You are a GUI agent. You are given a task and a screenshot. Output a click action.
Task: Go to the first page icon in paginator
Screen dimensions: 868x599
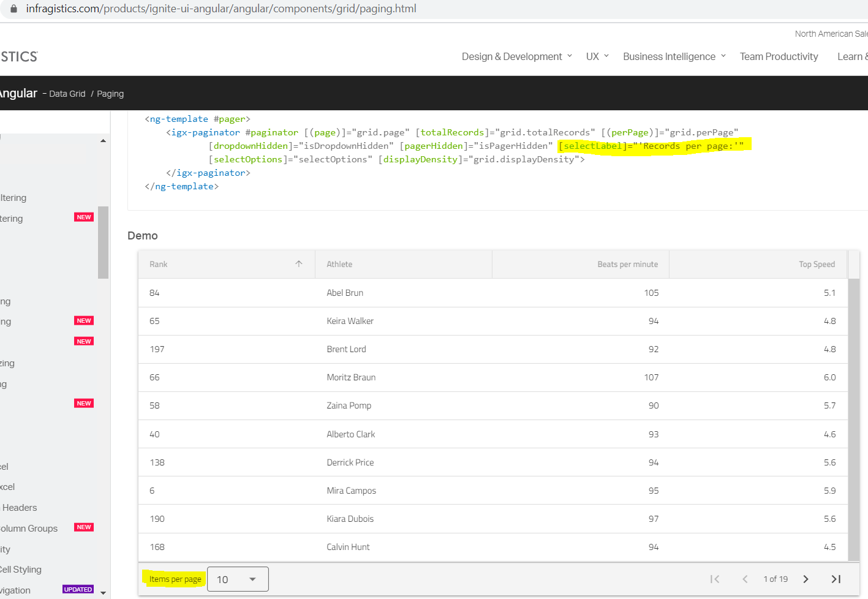point(714,579)
